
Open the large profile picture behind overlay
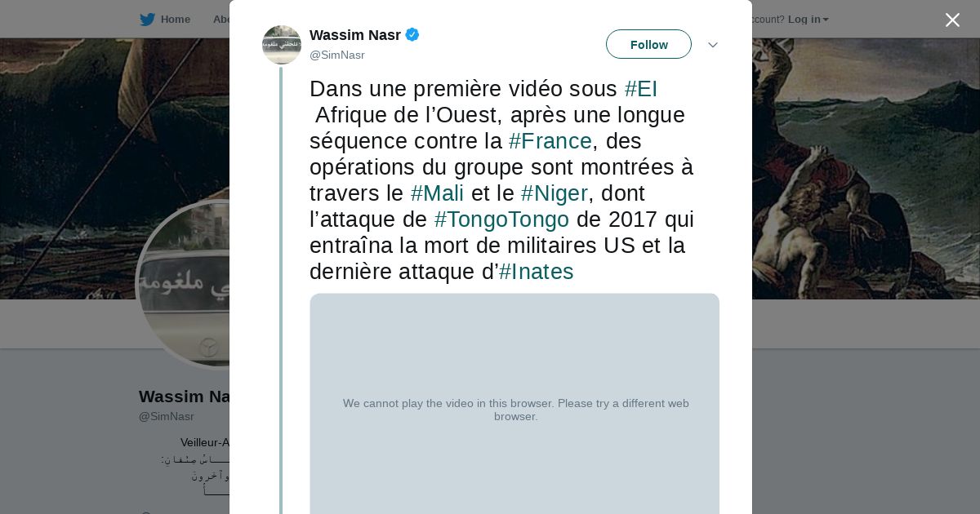(x=183, y=284)
